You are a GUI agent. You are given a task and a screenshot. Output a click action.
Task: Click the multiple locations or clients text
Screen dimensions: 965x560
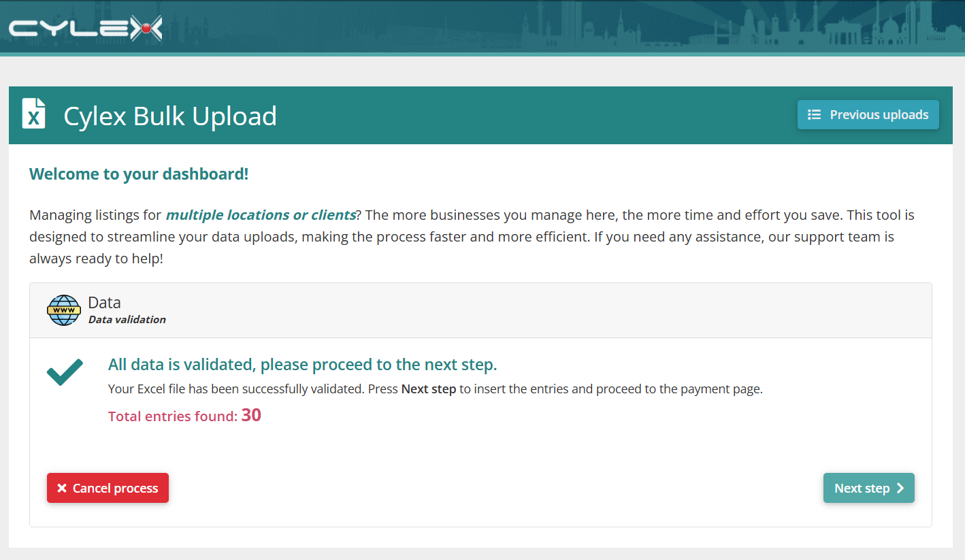261,215
